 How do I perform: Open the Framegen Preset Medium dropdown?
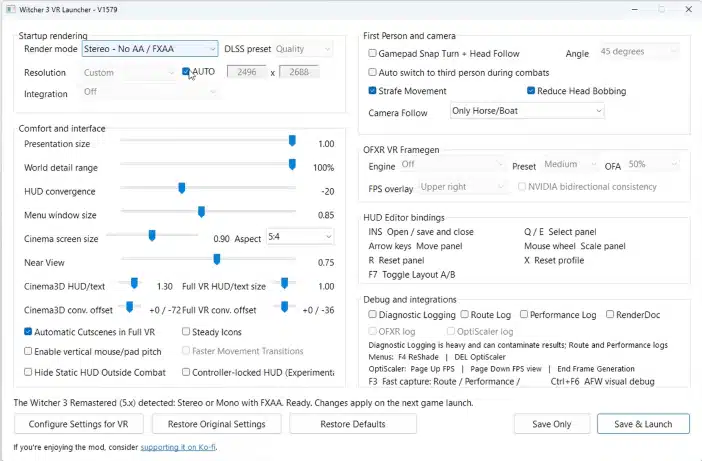[570, 165]
